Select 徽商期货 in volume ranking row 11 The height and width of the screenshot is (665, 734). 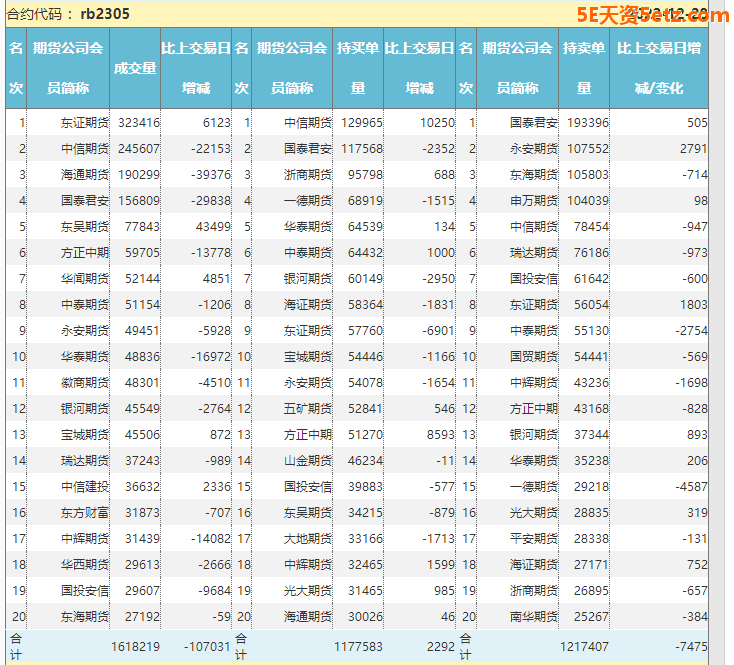[x=85, y=383]
